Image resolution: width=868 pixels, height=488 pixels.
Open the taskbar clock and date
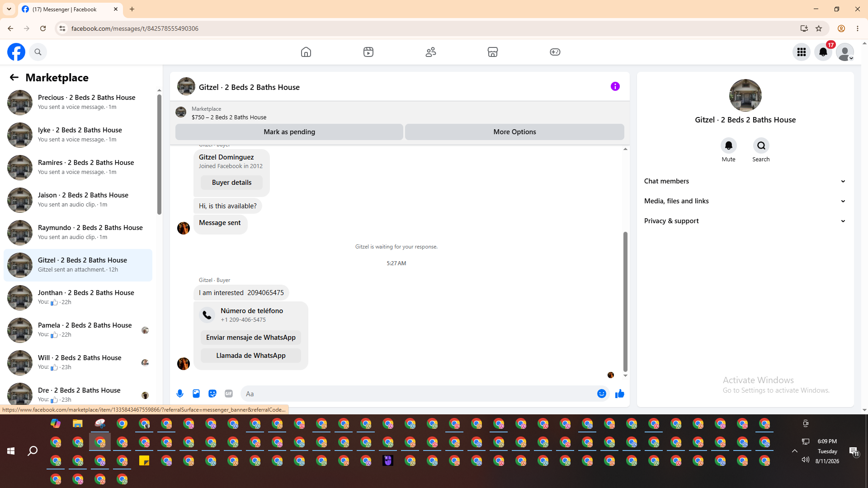point(827,451)
